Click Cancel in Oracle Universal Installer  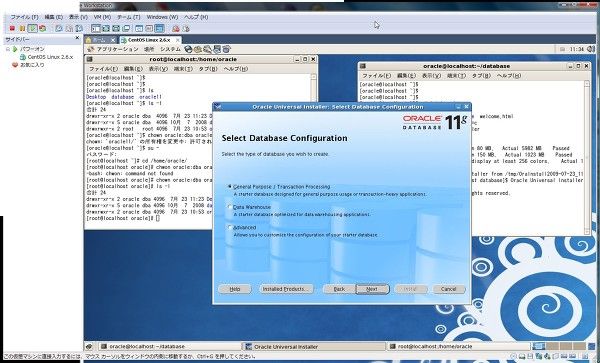click(x=449, y=289)
